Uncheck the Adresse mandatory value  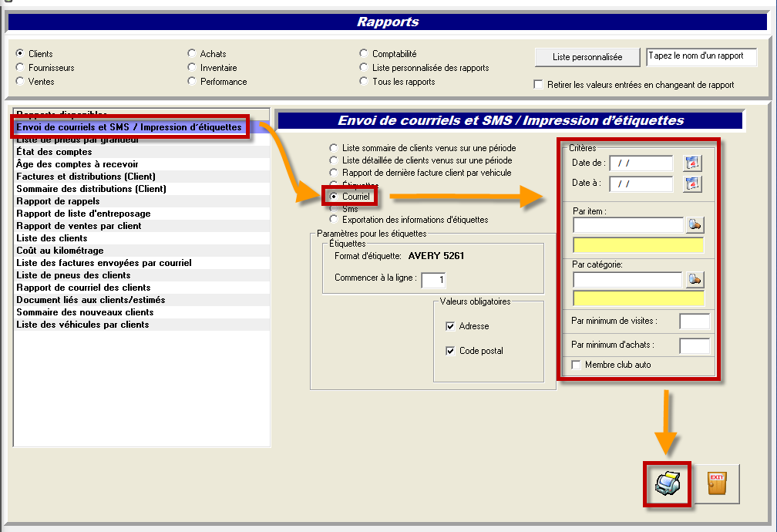tap(450, 326)
